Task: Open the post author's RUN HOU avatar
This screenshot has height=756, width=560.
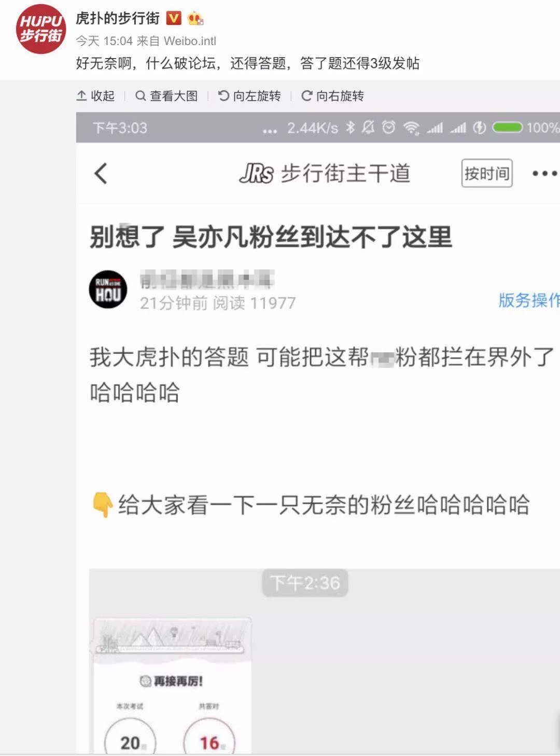Action: [108, 289]
